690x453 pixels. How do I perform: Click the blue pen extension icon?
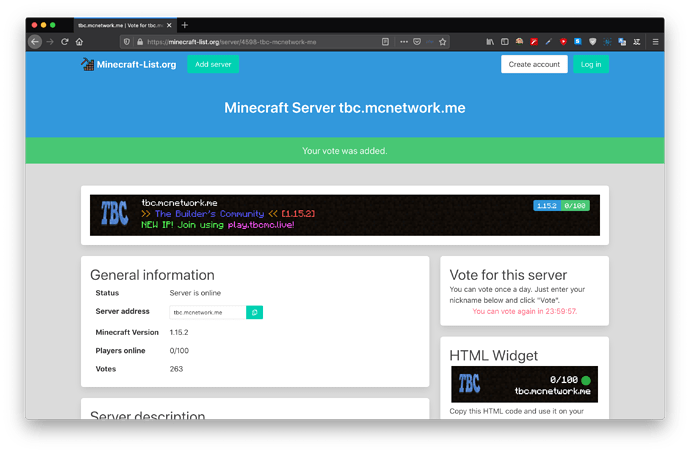tap(548, 42)
